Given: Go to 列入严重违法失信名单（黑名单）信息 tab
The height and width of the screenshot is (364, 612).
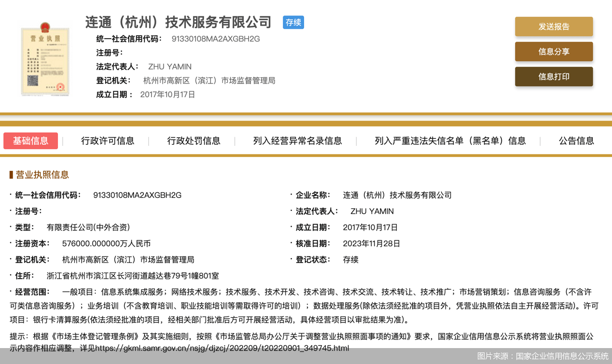Looking at the screenshot, I should tap(450, 141).
